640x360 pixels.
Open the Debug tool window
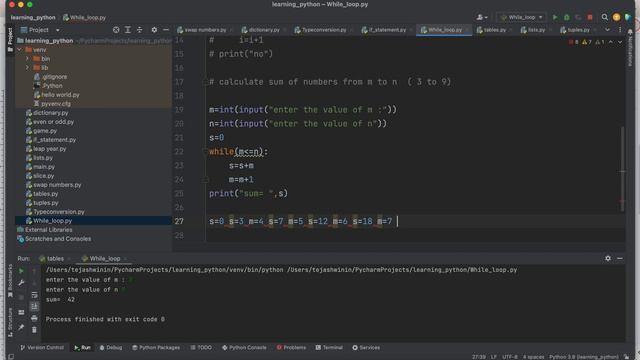coord(111,347)
